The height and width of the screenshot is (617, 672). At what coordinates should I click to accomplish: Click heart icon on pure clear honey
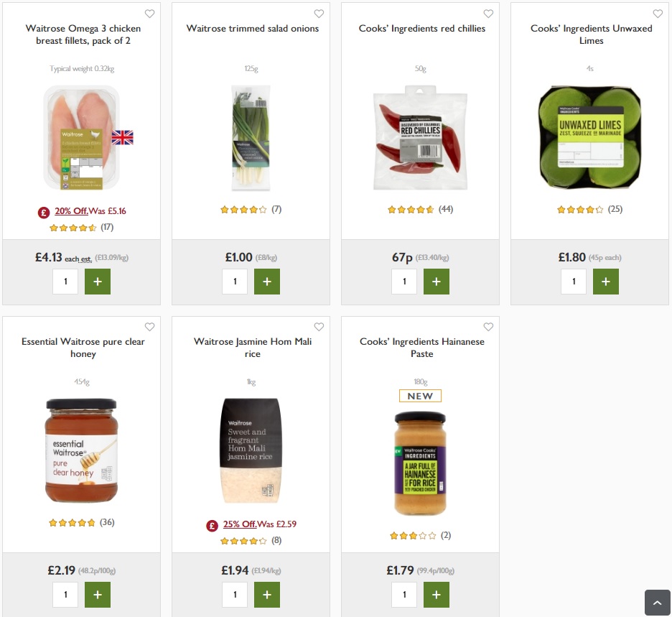tap(149, 327)
